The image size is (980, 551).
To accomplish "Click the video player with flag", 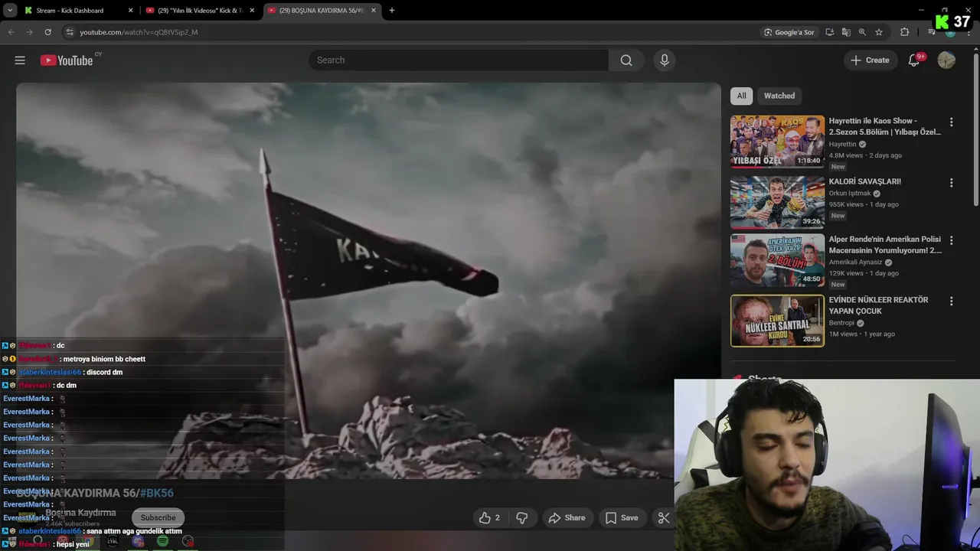I will [x=368, y=281].
